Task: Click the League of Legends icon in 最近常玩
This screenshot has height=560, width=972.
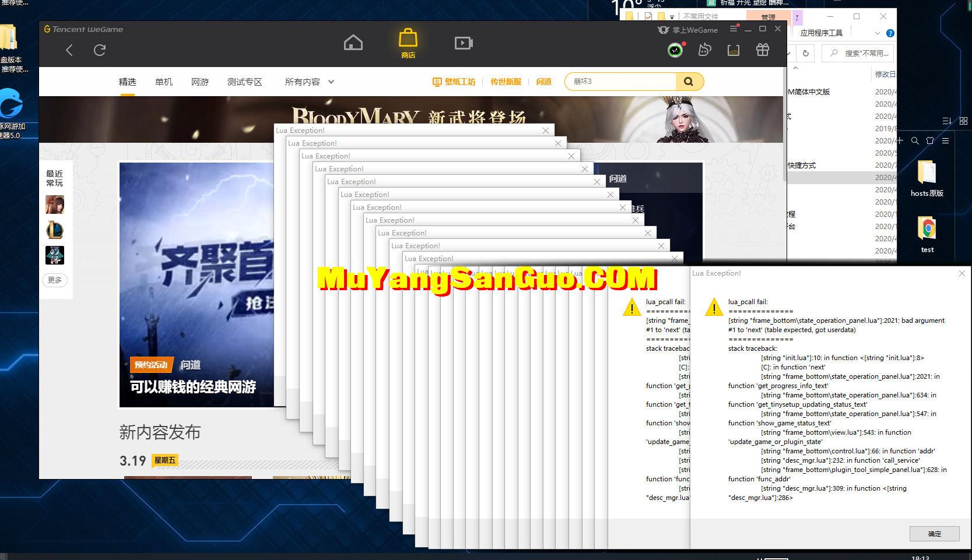Action: coord(55,230)
